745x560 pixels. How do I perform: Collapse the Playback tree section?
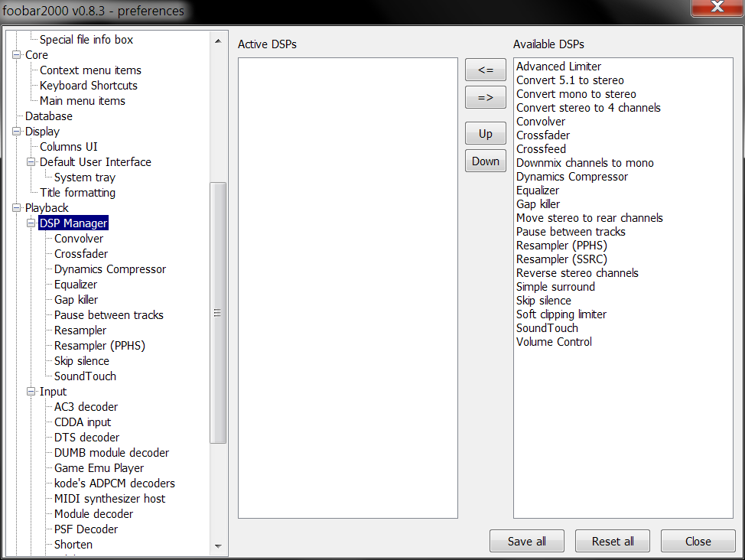pyautogui.click(x=17, y=208)
